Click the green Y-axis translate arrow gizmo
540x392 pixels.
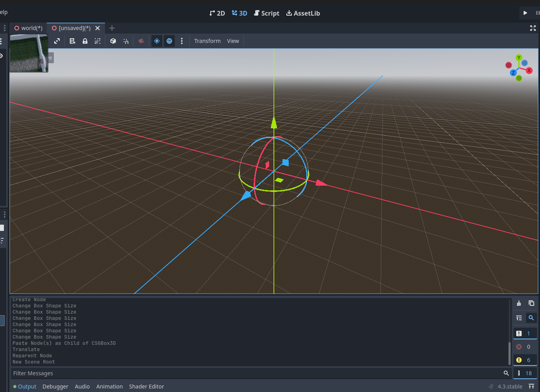274,122
